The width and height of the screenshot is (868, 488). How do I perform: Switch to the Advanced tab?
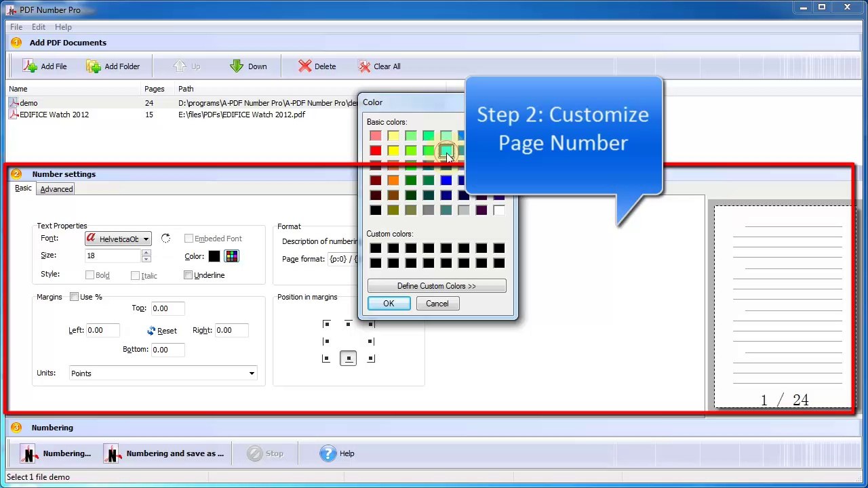tap(56, 189)
